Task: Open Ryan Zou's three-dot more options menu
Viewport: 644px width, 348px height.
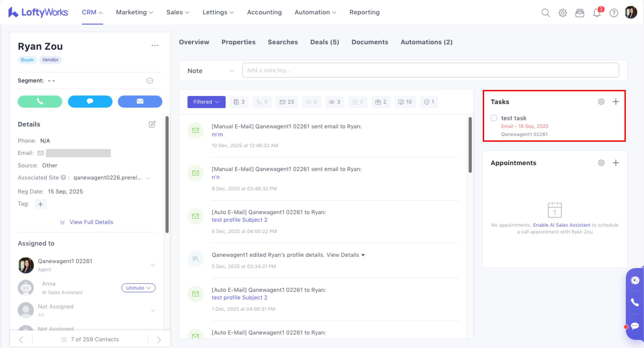Action: pyautogui.click(x=155, y=45)
